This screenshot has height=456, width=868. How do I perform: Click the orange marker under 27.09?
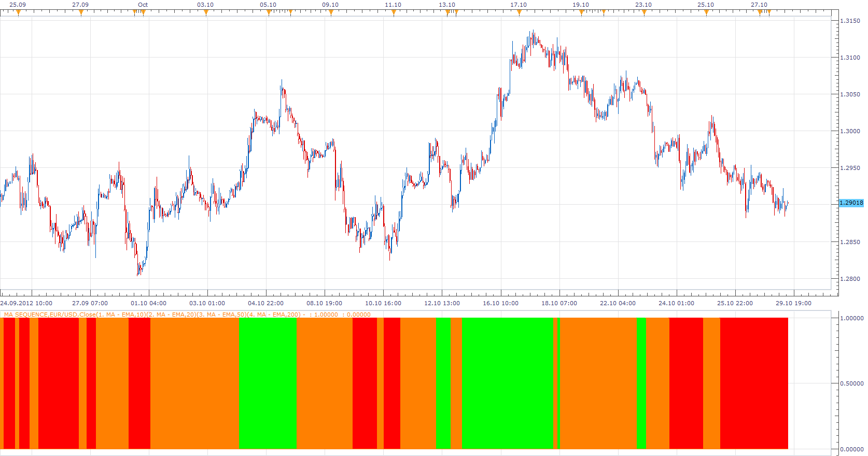(81, 13)
